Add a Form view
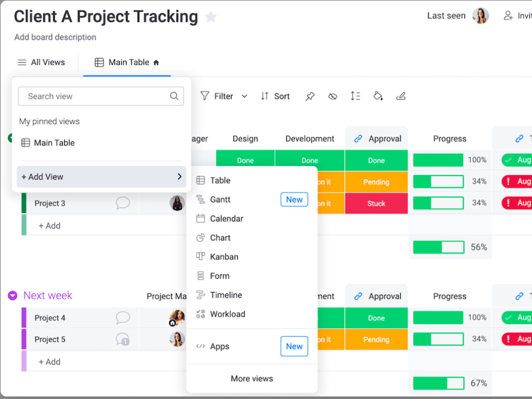Image resolution: width=532 pixels, height=399 pixels. 252,276
